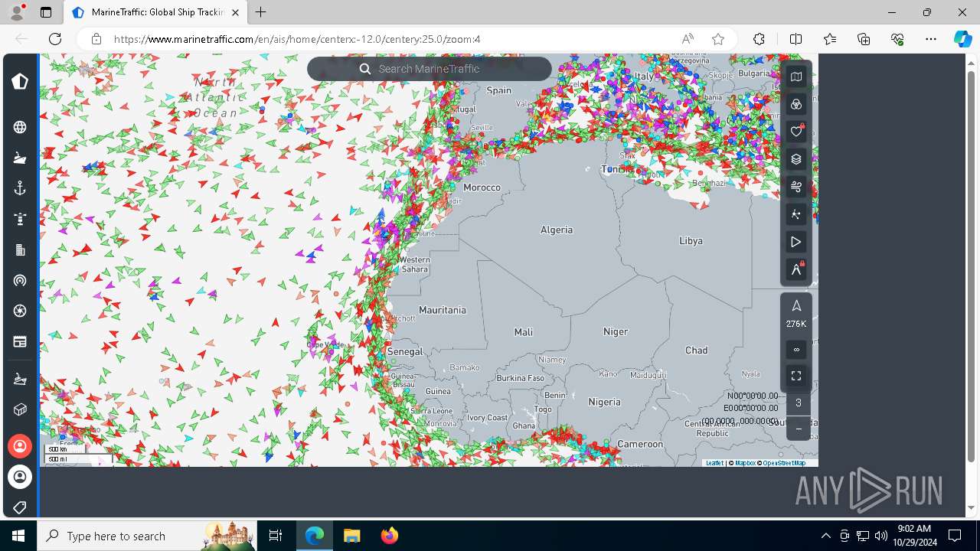Toggle the wind weather layer icon
Viewport: 980px width, 551px height.
tap(796, 187)
